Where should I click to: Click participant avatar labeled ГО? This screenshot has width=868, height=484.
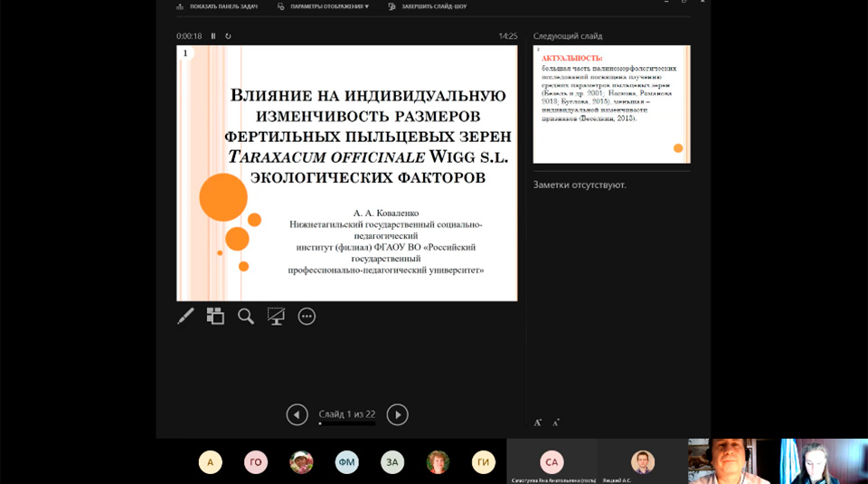pyautogui.click(x=256, y=462)
